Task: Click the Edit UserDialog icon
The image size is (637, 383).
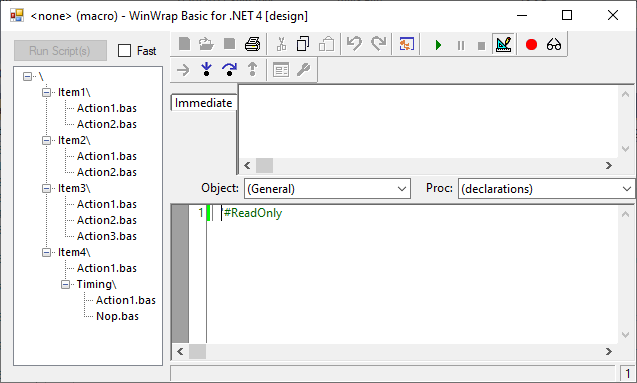Action: [x=281, y=70]
